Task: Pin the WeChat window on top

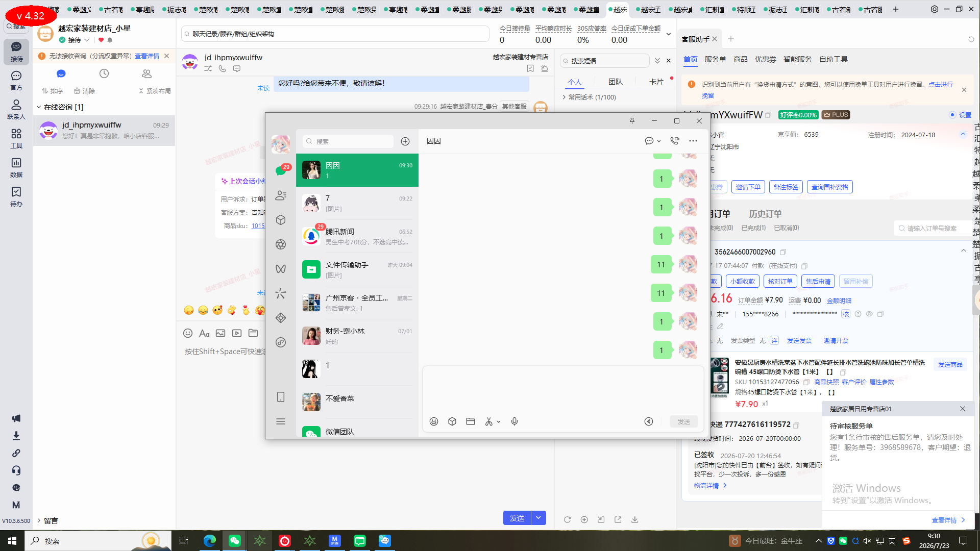Action: pyautogui.click(x=632, y=121)
